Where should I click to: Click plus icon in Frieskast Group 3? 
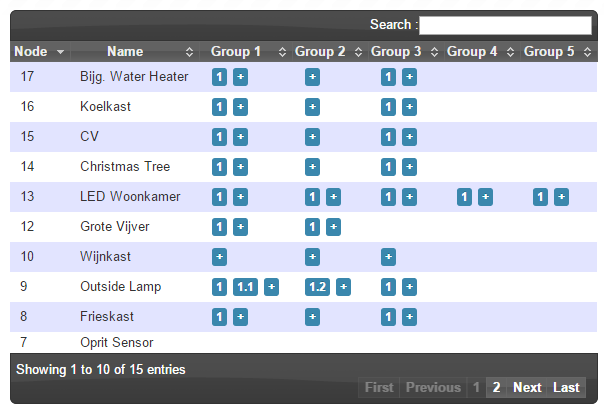pos(409,317)
